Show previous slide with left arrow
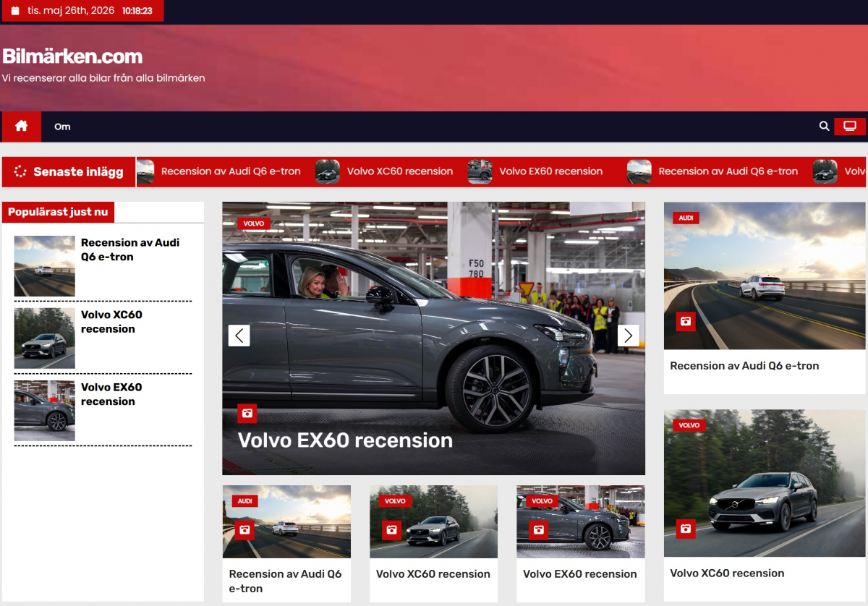This screenshot has width=868, height=606. coord(239,336)
